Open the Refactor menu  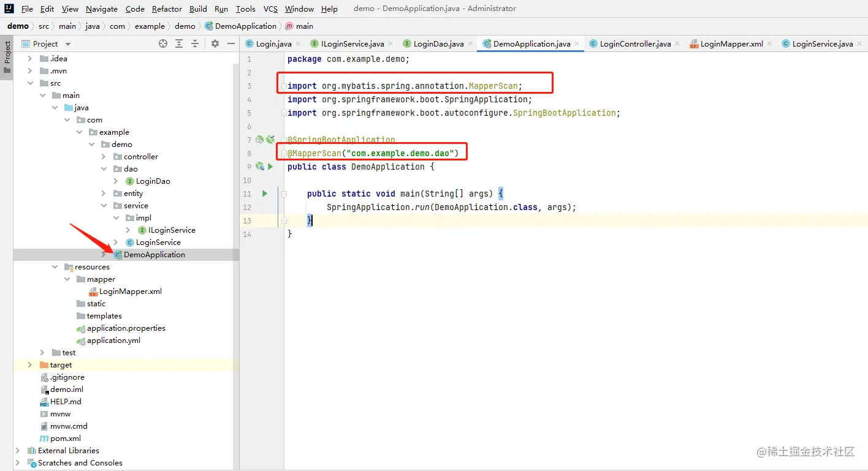pos(167,9)
